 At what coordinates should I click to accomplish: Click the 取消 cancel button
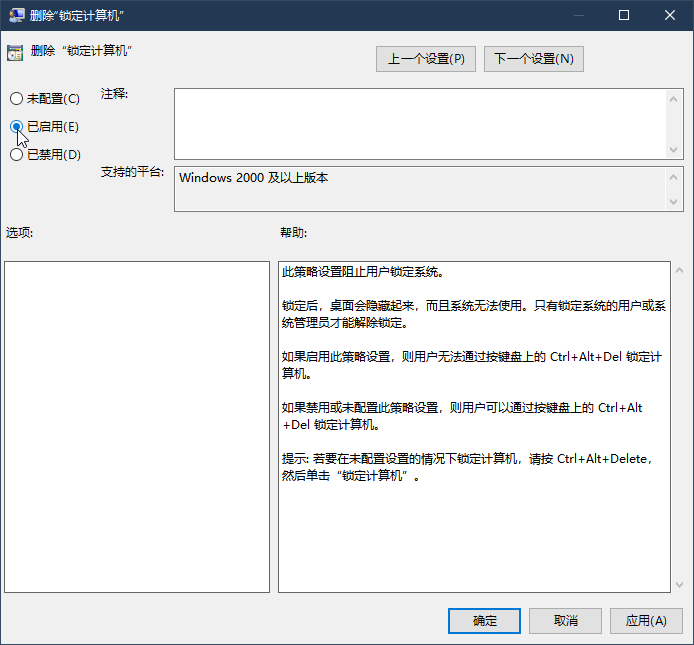click(x=565, y=621)
